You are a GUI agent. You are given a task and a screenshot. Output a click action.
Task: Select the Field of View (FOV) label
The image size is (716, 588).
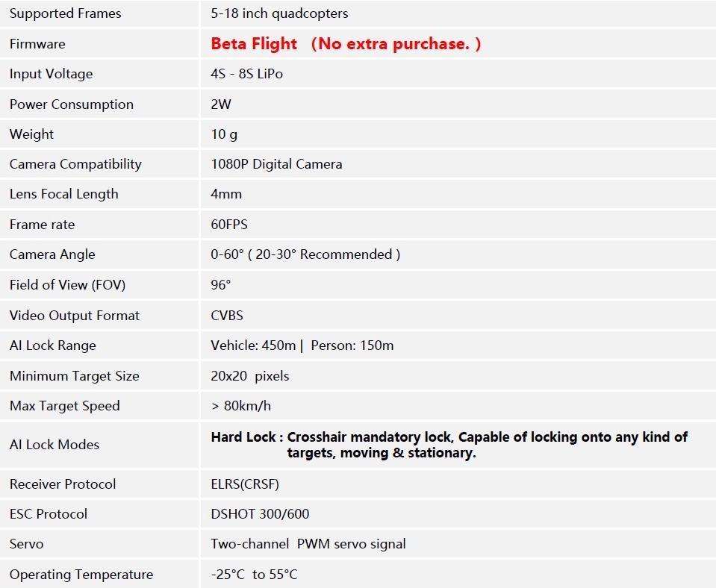coord(68,285)
